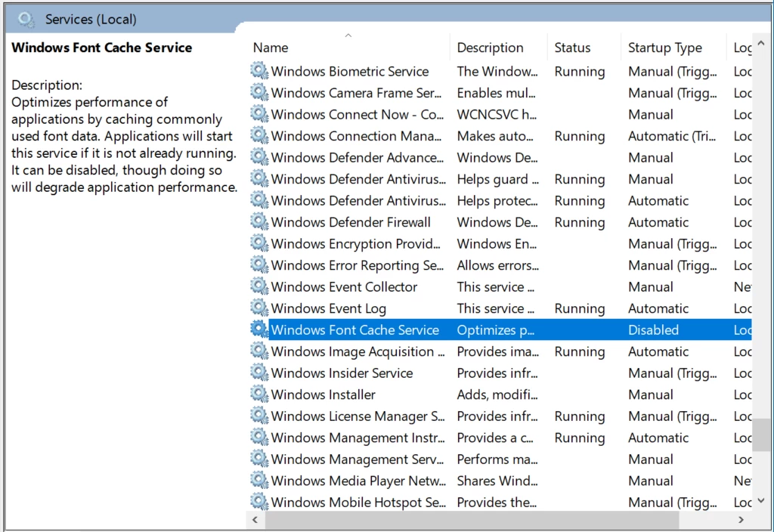Click the gear icon for Windows Defender Advanced service

[259, 157]
